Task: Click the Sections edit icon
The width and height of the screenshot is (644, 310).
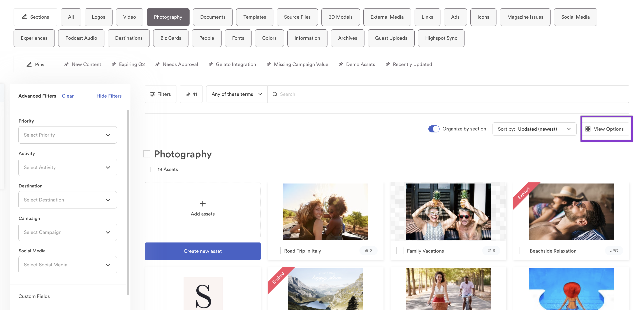Action: pyautogui.click(x=24, y=17)
